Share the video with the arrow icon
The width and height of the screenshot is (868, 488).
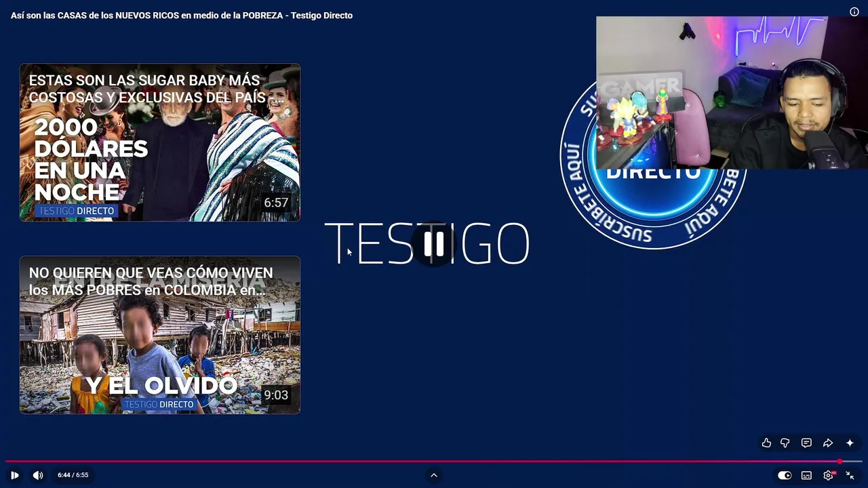[828, 443]
